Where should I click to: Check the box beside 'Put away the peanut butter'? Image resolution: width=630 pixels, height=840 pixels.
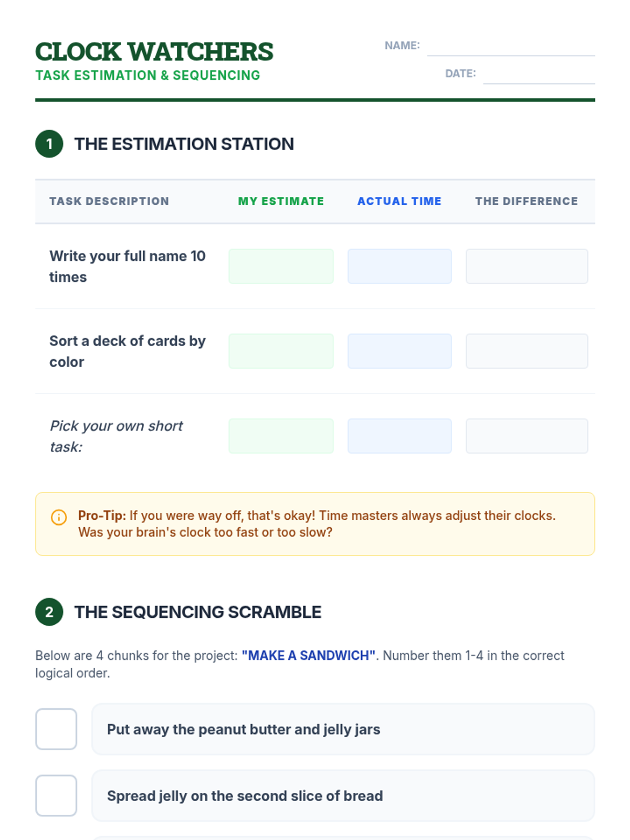coord(56,729)
